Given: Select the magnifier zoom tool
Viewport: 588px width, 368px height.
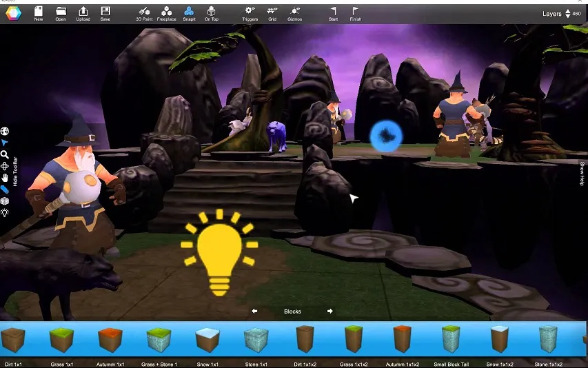Looking at the screenshot, I should (5, 154).
